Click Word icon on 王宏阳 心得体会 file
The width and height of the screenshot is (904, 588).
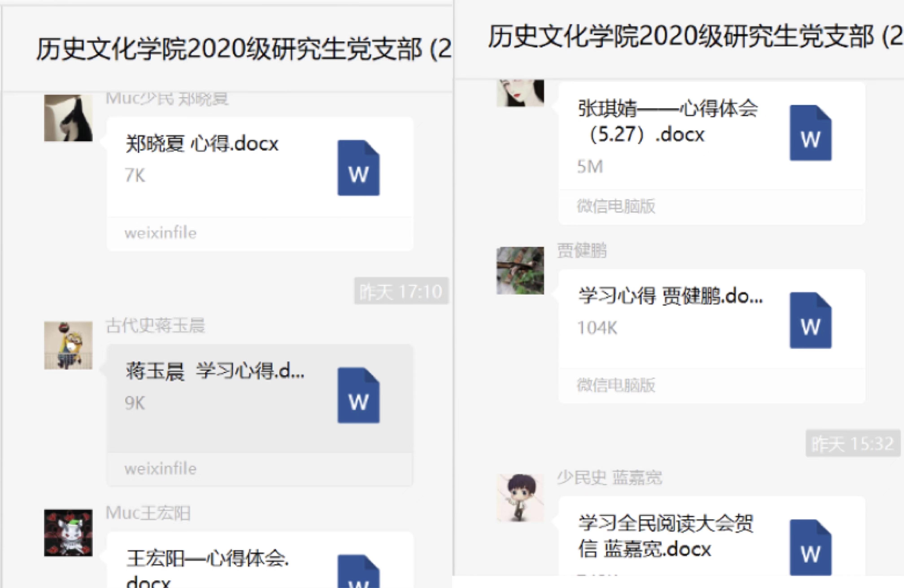pyautogui.click(x=358, y=571)
